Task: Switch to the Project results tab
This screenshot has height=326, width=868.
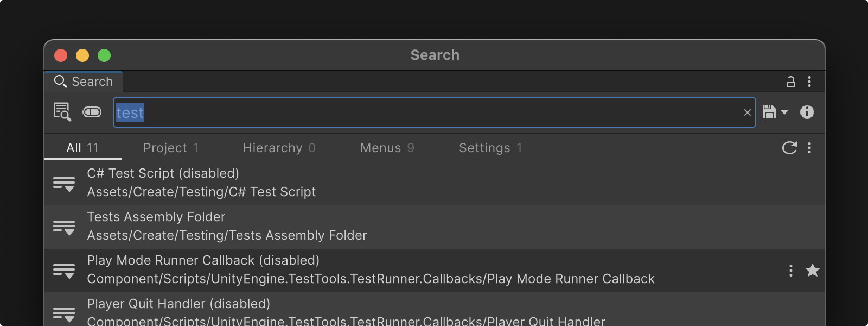Action: (171, 148)
